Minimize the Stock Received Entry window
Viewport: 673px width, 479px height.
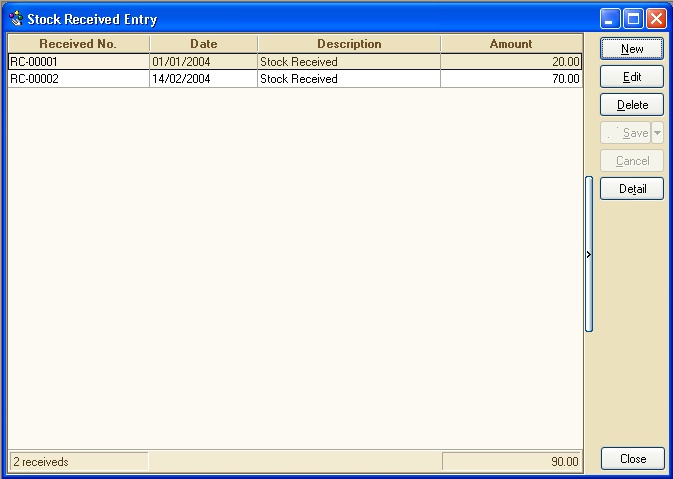pyautogui.click(x=610, y=19)
